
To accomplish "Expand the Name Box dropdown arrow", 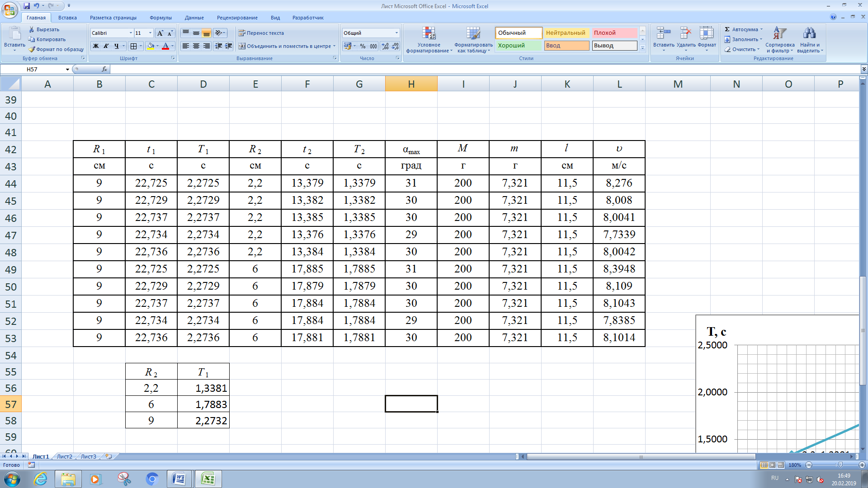I will (67, 69).
